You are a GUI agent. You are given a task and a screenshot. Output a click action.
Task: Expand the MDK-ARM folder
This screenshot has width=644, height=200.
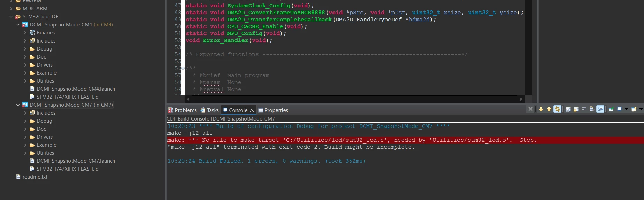tap(11, 8)
